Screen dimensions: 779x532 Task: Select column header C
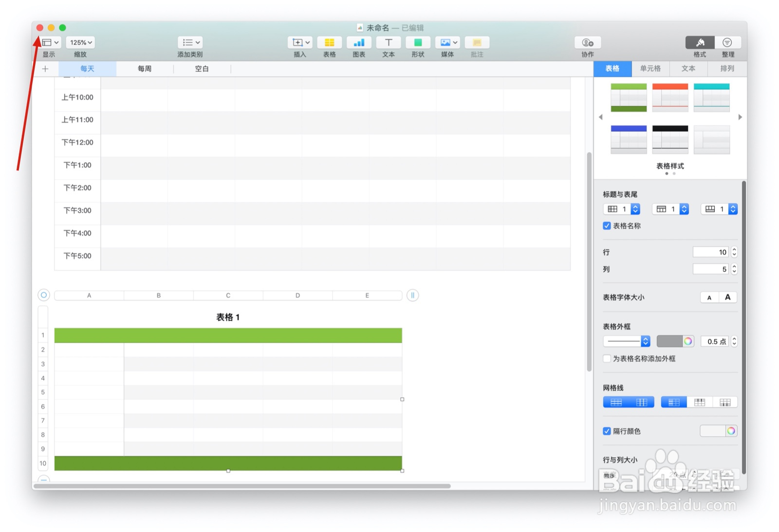228,295
